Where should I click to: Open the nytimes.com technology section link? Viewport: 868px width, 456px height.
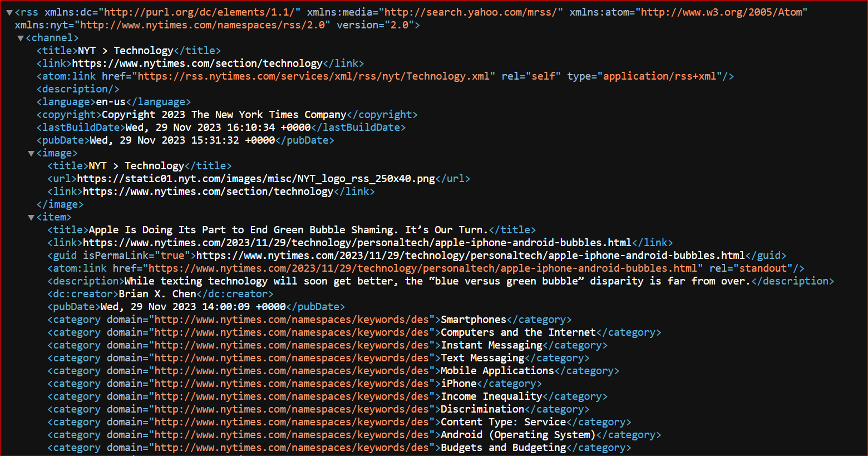click(x=198, y=63)
